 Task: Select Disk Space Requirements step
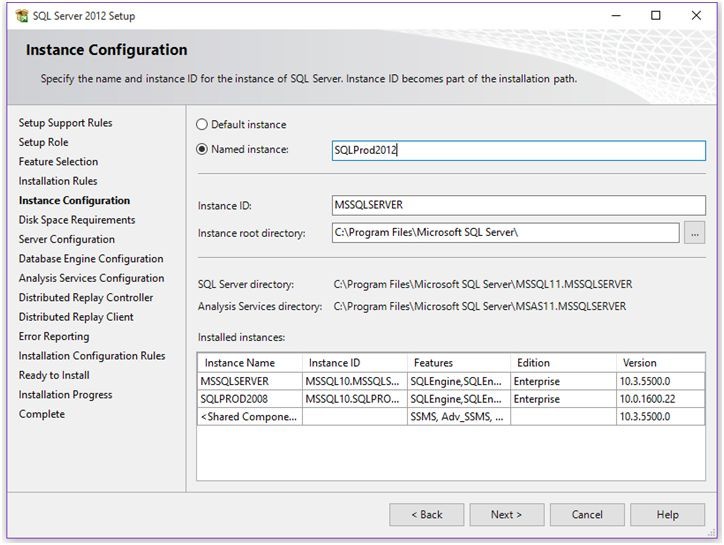pos(77,220)
